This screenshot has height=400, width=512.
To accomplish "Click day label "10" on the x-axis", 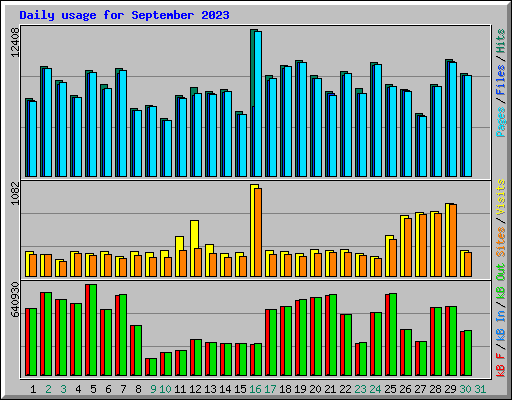I will click(165, 389).
